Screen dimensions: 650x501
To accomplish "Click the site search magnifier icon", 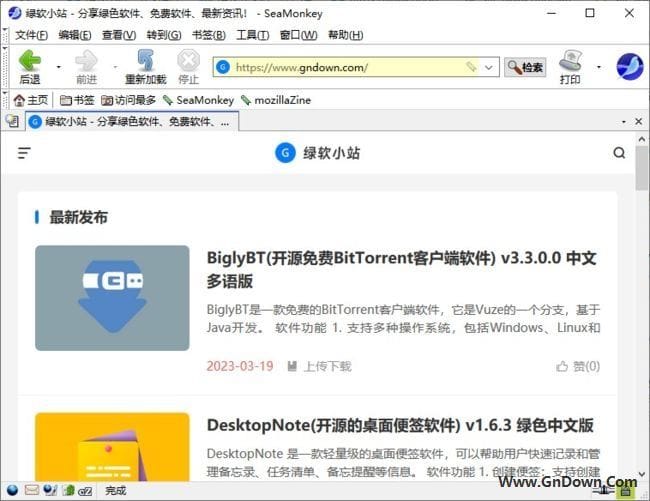I will tap(619, 153).
